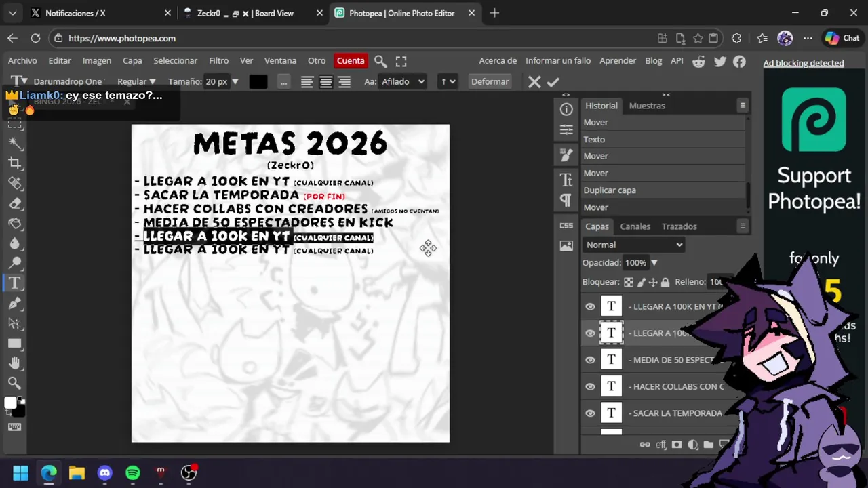Viewport: 868px width, 488px height.
Task: Hide the selected LLEGAR A 100K layer
Action: [590, 333]
